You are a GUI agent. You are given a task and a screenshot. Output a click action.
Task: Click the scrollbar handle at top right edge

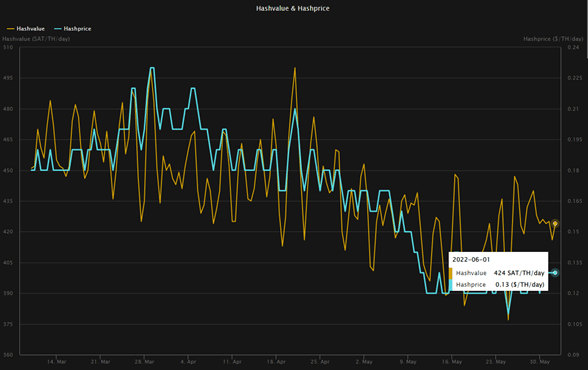(x=586, y=29)
